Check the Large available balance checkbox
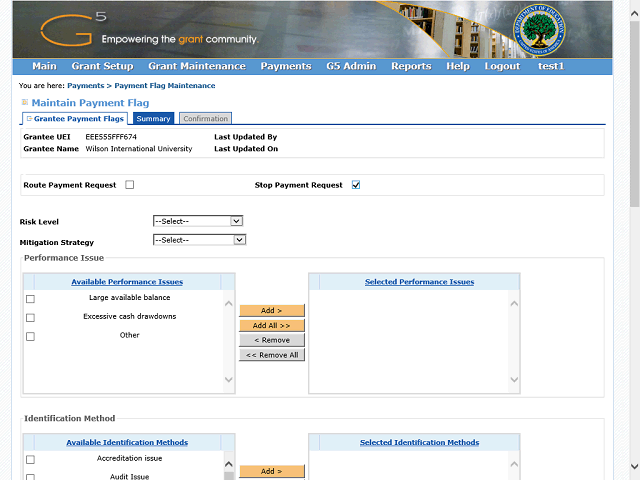 pyautogui.click(x=30, y=299)
